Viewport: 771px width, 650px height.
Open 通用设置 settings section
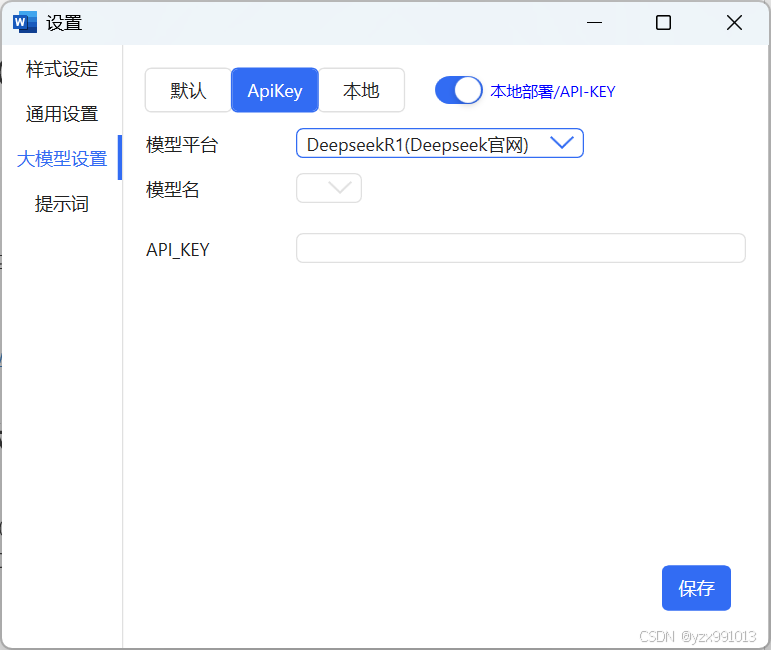(62, 114)
